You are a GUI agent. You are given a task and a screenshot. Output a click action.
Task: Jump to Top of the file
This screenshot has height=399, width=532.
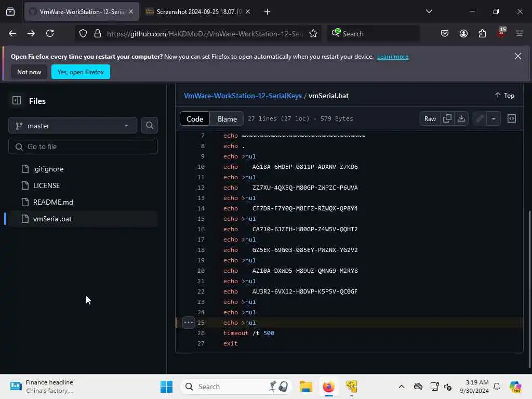(x=504, y=96)
